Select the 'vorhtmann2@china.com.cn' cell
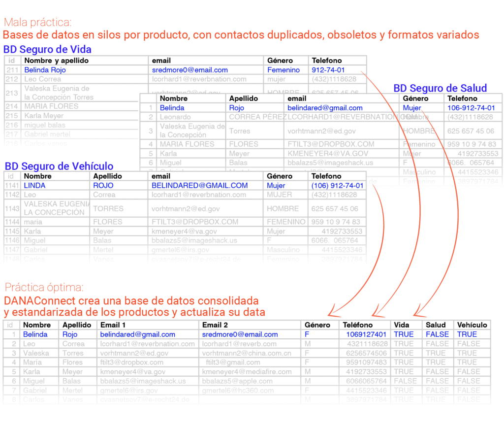 pyautogui.click(x=247, y=353)
